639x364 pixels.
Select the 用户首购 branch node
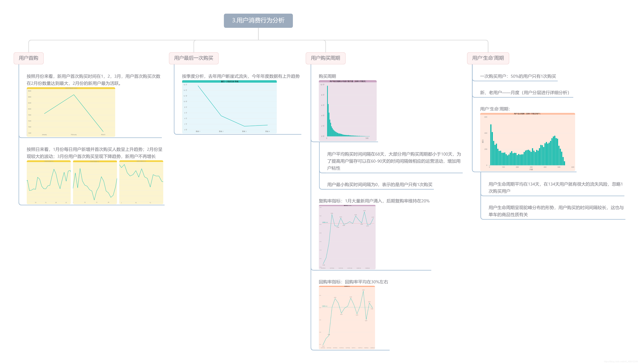pos(29,58)
